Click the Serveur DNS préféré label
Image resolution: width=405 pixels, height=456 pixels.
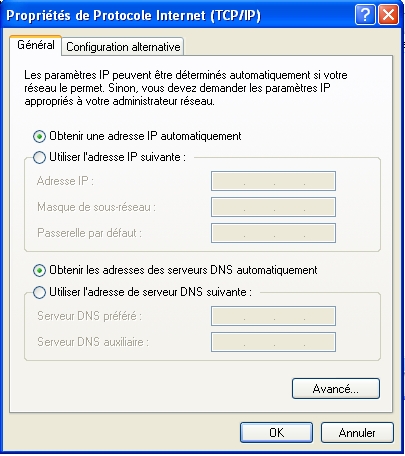89,316
